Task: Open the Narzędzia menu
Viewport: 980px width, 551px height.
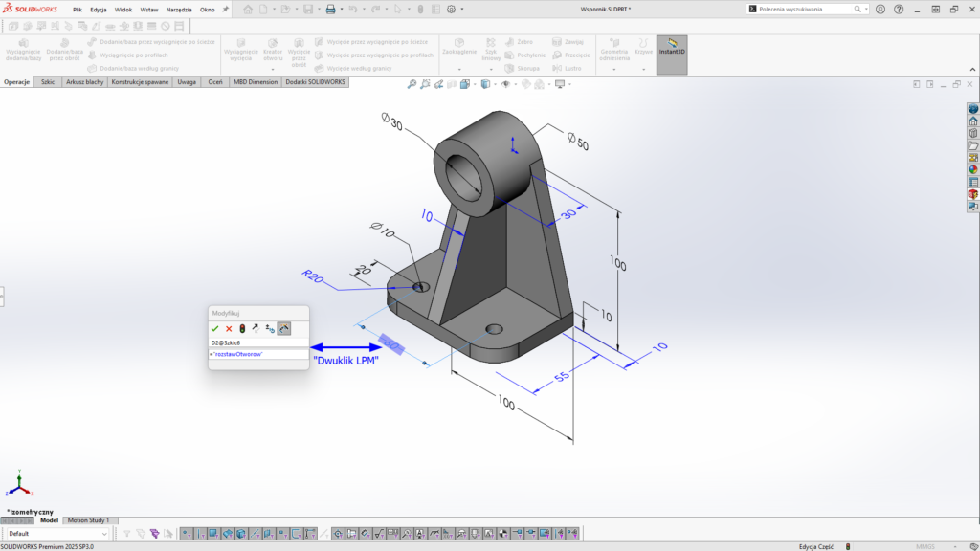Action: point(179,10)
